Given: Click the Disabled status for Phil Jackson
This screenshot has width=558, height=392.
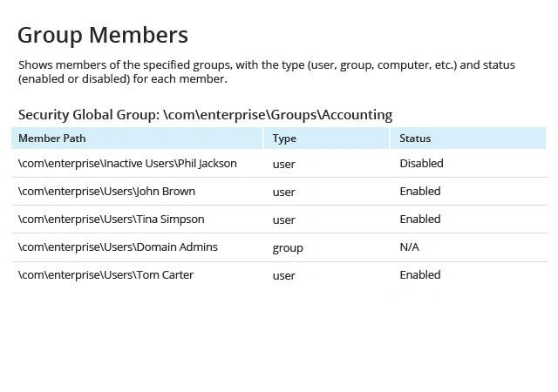Looking at the screenshot, I should point(421,163).
